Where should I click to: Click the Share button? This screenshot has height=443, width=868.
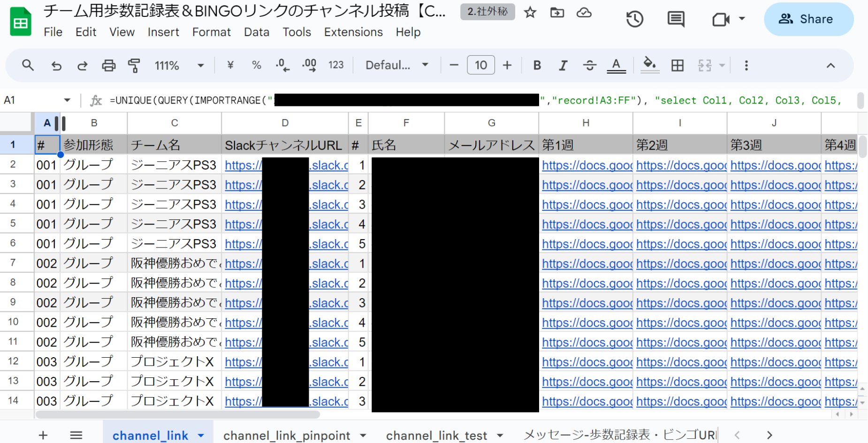click(x=808, y=19)
